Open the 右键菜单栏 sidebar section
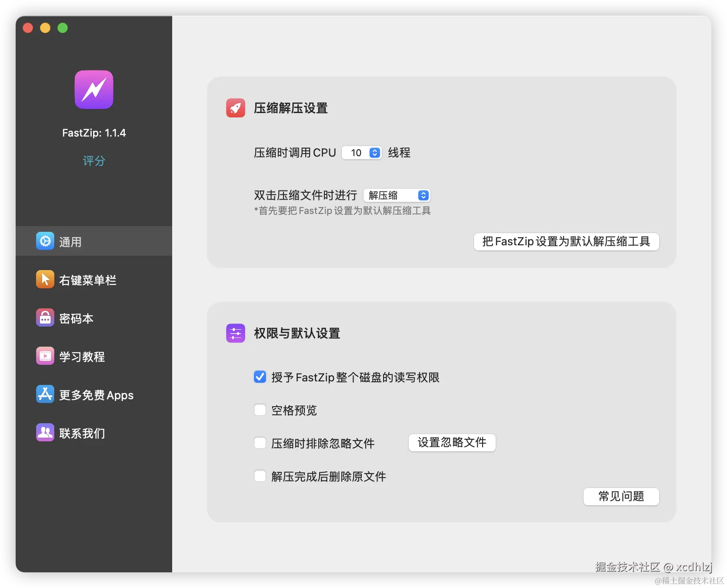The width and height of the screenshot is (727, 588). [94, 279]
